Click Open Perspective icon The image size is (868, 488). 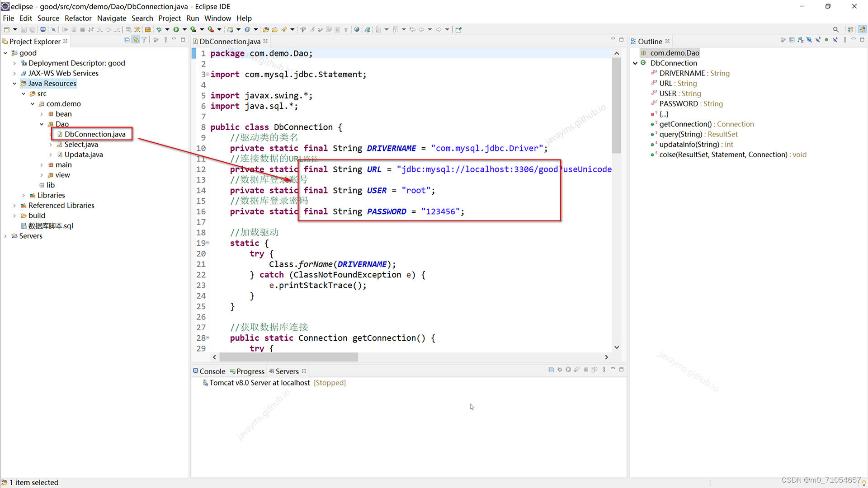pos(850,29)
